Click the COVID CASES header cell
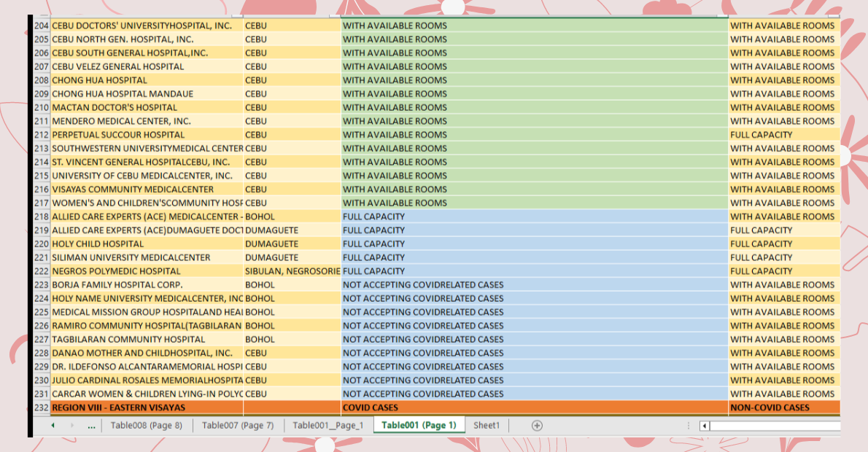This screenshot has width=868, height=452. (x=534, y=408)
